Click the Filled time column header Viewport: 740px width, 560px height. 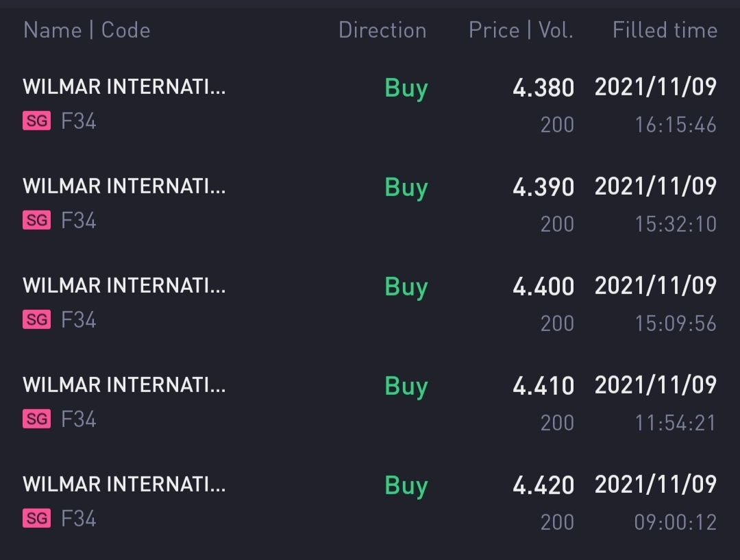click(665, 30)
